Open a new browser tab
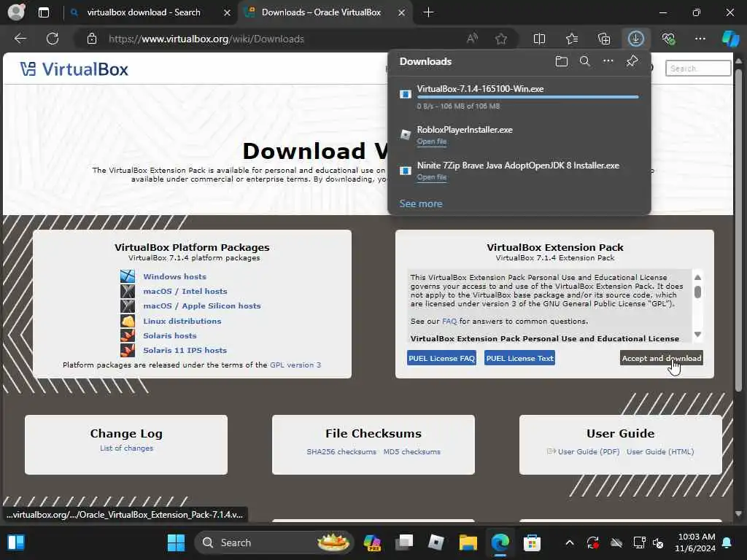The height and width of the screenshot is (560, 747). [x=428, y=12]
